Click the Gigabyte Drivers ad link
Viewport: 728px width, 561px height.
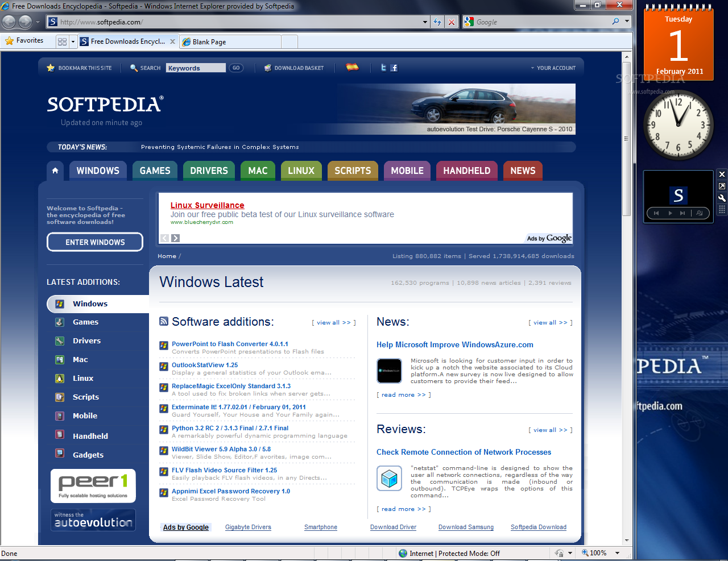(x=248, y=527)
